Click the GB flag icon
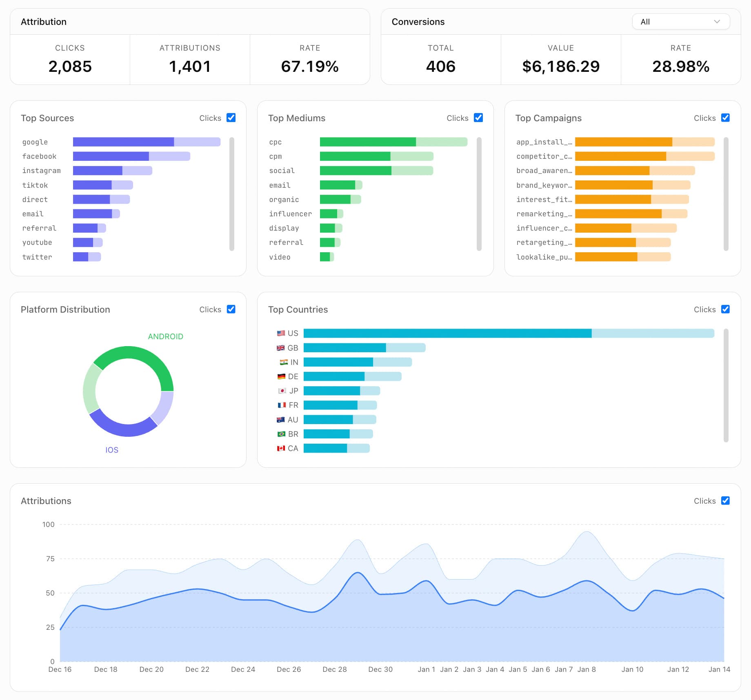The width and height of the screenshot is (751, 700). 281,348
